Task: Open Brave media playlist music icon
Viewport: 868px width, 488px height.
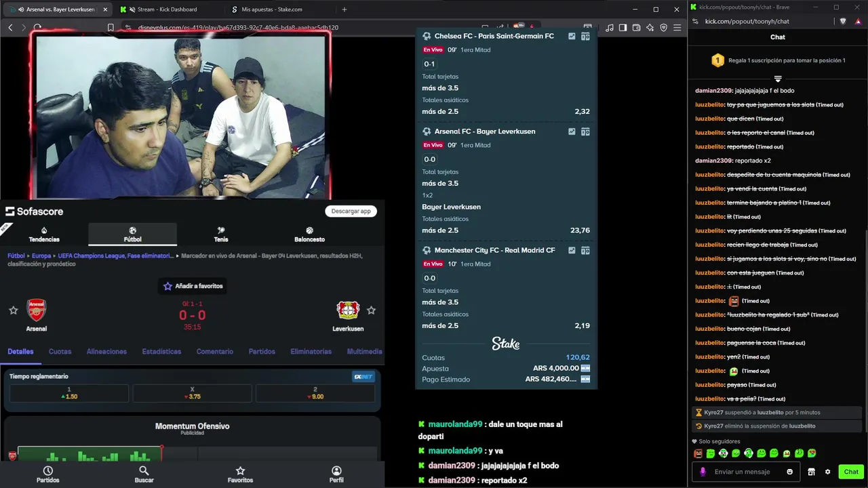Action: pyautogui.click(x=610, y=28)
